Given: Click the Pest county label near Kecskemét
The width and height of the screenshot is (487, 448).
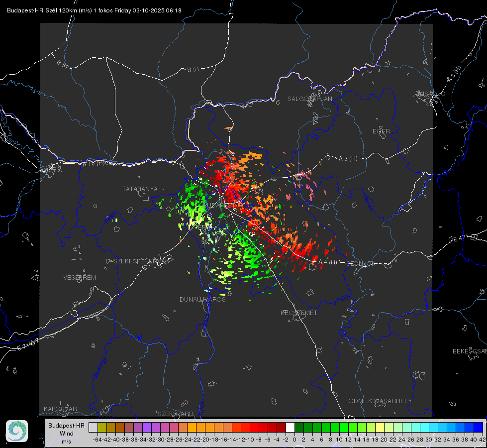Looking at the screenshot, I should pyautogui.click(x=343, y=299).
